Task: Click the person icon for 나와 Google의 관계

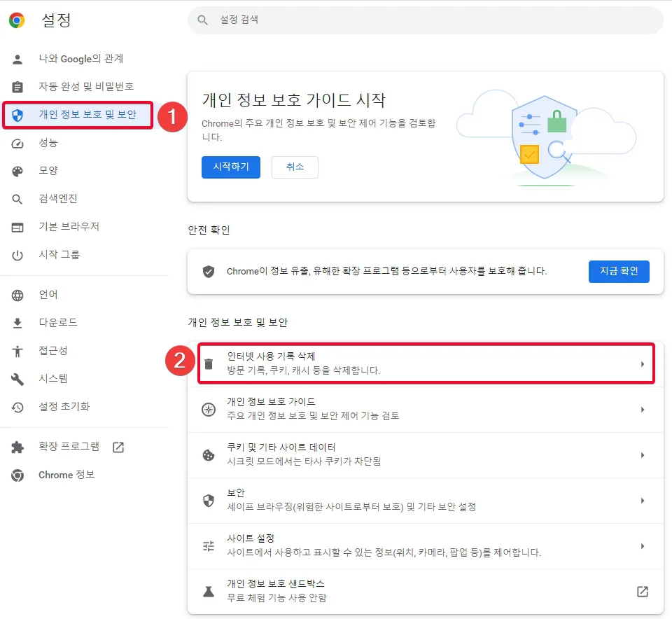Action: 17,59
